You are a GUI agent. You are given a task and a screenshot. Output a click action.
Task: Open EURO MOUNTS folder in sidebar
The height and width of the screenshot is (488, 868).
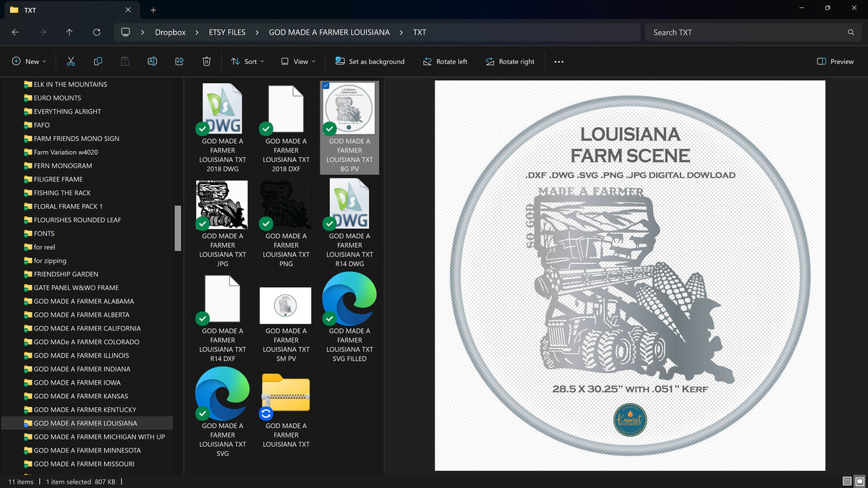(57, 98)
